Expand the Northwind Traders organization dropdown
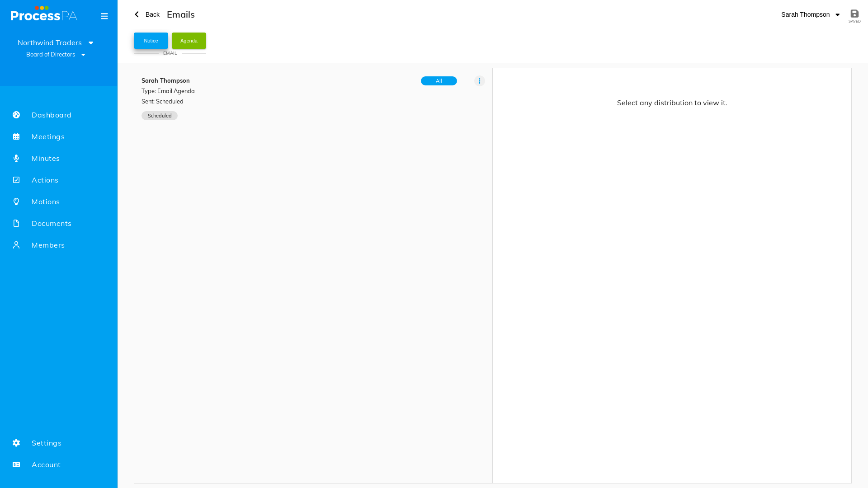 (56, 42)
